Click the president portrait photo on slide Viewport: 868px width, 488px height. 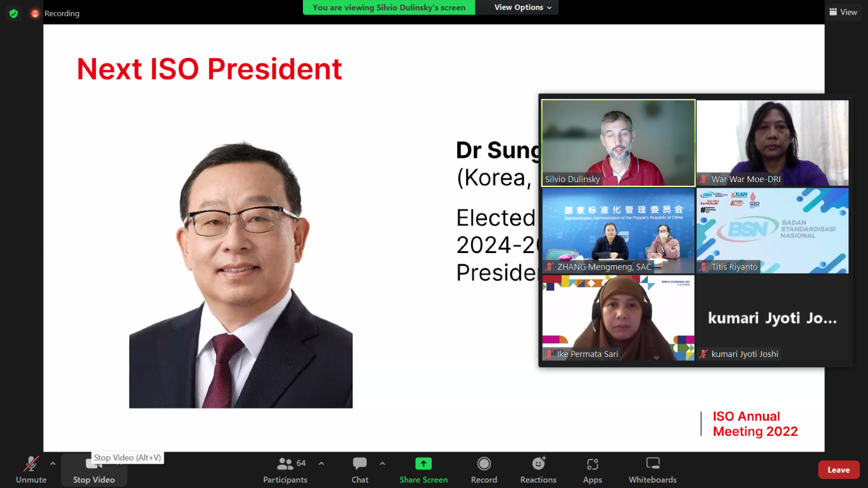tap(241, 275)
